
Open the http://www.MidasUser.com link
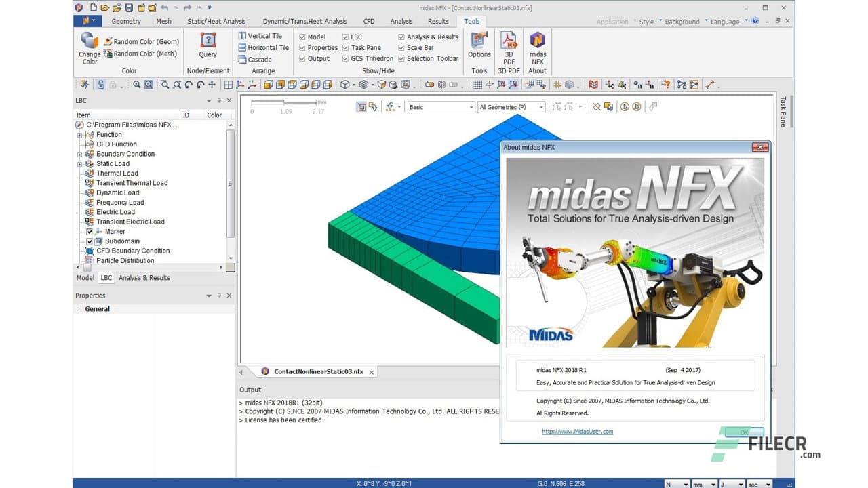pos(578,432)
